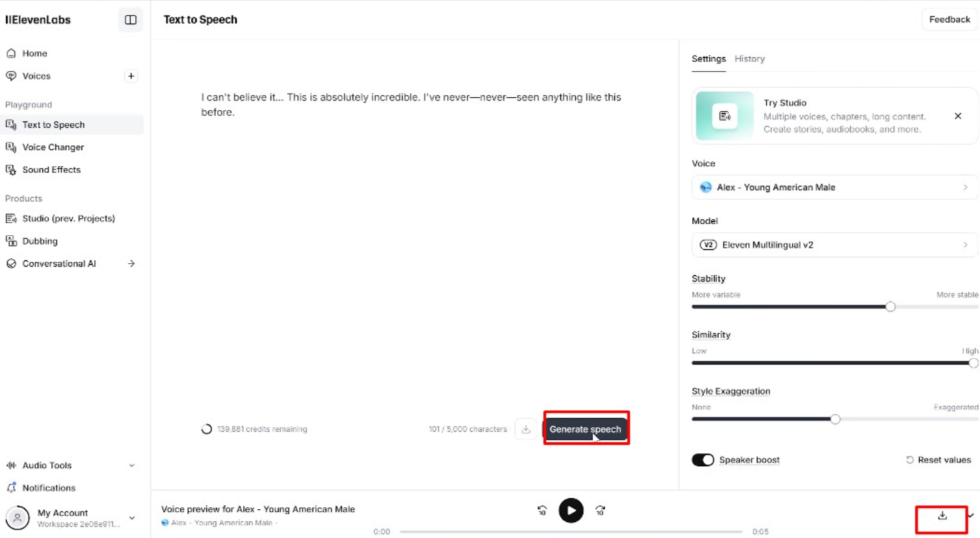Dismiss the Try Studio banner

tap(958, 116)
